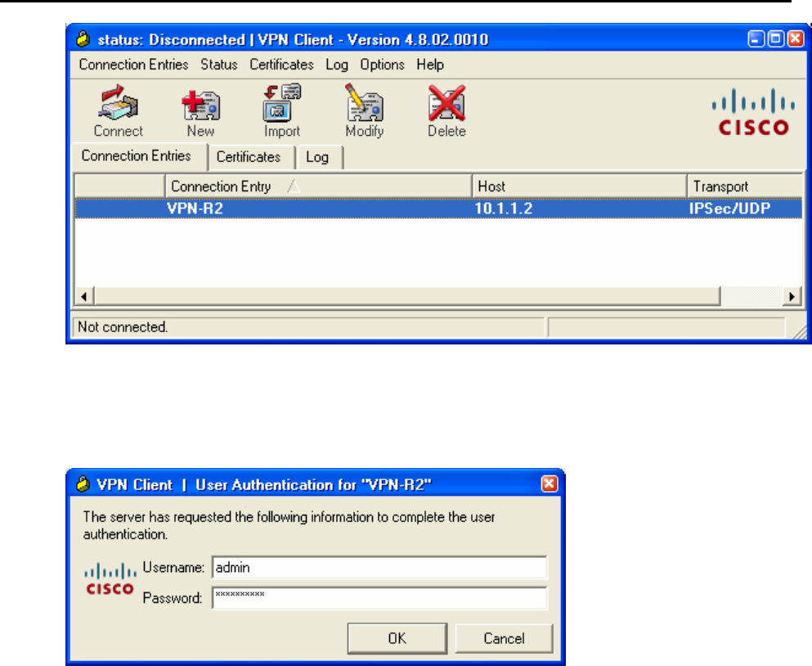Click the Not connected status text
The image size is (812, 666).
click(122, 327)
